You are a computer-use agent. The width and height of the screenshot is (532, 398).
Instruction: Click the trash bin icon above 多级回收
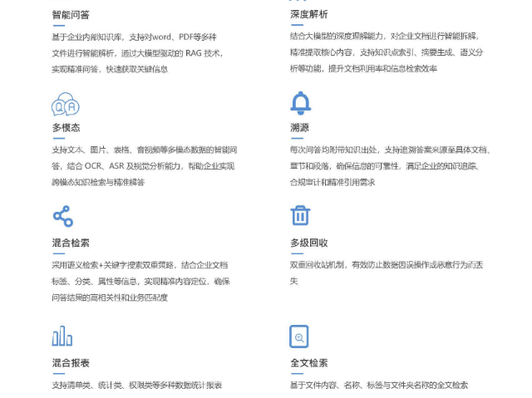coord(300,215)
